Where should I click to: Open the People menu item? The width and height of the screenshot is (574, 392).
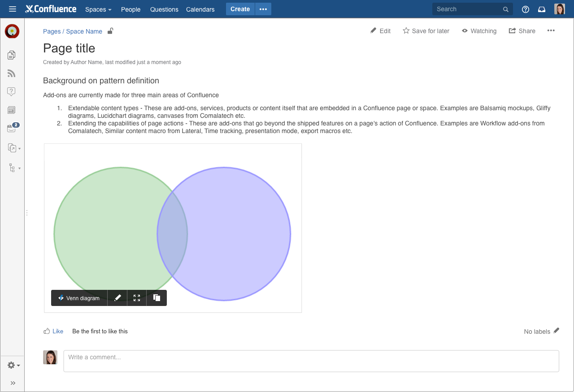pyautogui.click(x=130, y=9)
